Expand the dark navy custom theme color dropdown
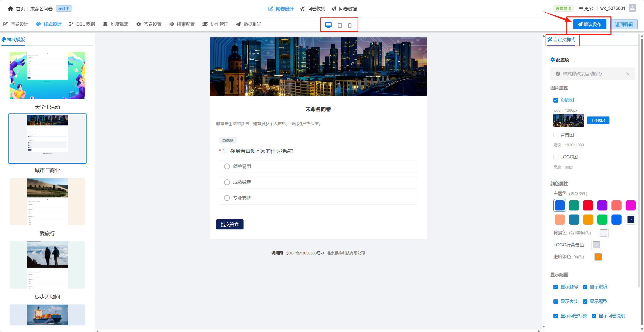The width and height of the screenshot is (644, 332). [631, 220]
